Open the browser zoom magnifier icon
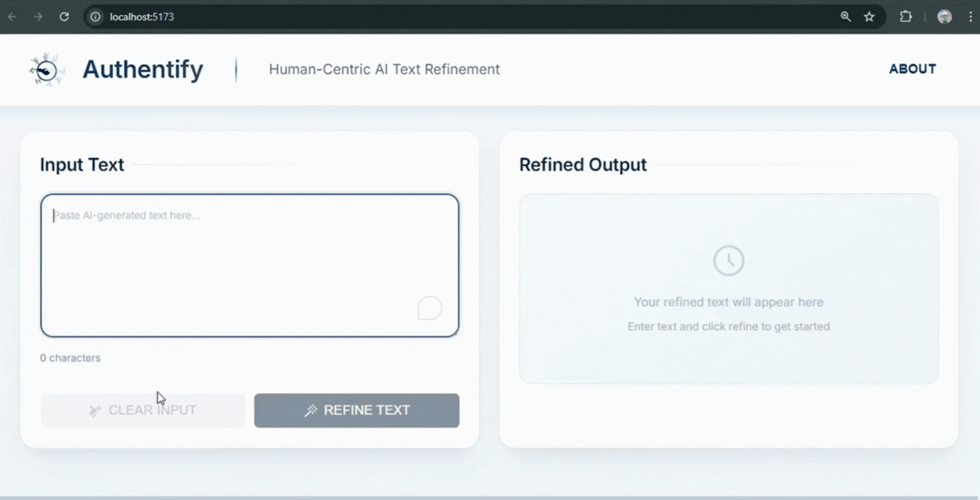This screenshot has height=500, width=980. pyautogui.click(x=845, y=17)
